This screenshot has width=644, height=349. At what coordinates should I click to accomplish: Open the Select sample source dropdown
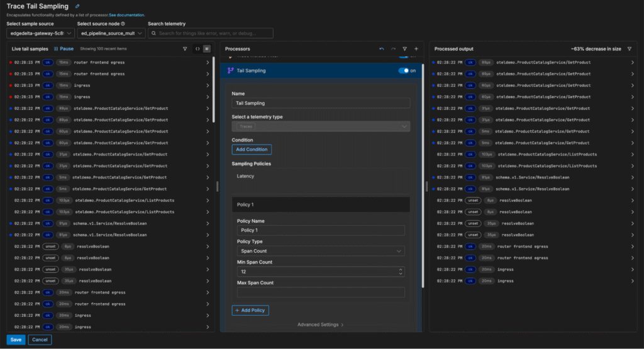[x=40, y=33]
